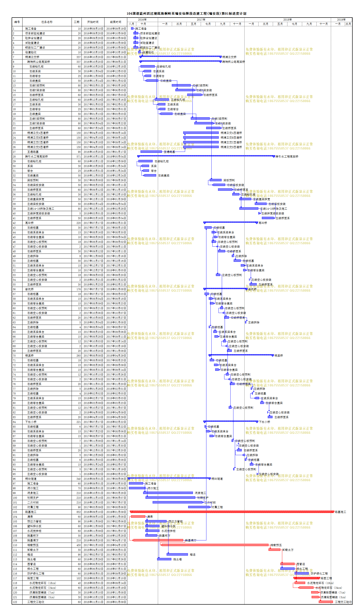Click the 八月 month header
This screenshot has height=616, width=364.
[132, 24]
